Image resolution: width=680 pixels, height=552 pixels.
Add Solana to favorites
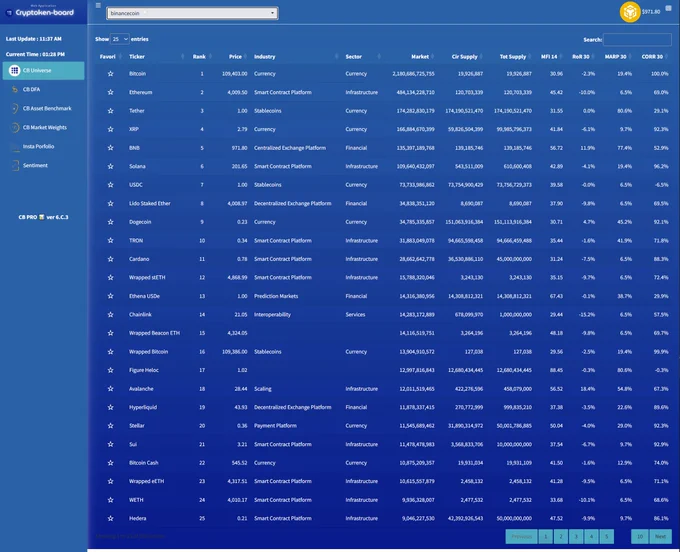click(111, 167)
